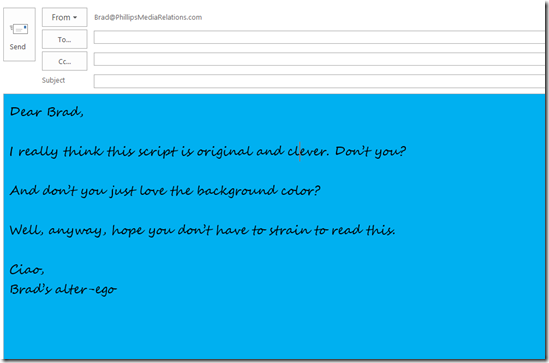Screen dimensions: 549x363
Task: Focus the Cc recipients field
Action: 319,59
